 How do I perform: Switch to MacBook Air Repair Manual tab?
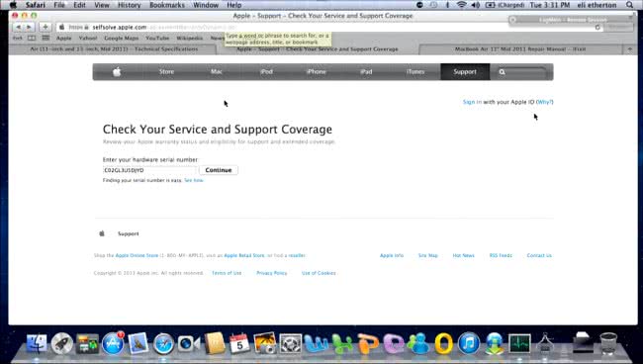tap(520, 49)
